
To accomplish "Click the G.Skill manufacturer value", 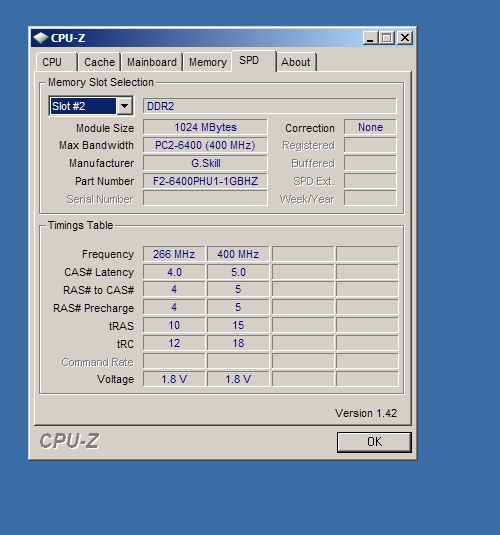I will (205, 163).
